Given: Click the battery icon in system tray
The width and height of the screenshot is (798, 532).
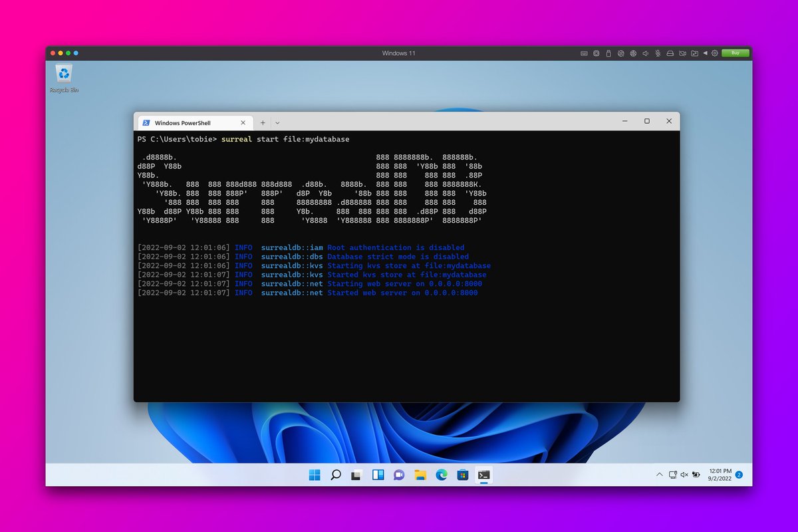Looking at the screenshot, I should (x=696, y=475).
